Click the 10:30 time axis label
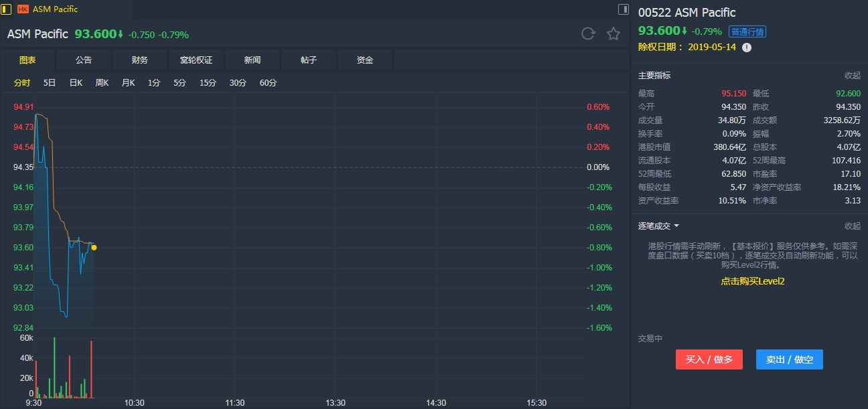 135,403
